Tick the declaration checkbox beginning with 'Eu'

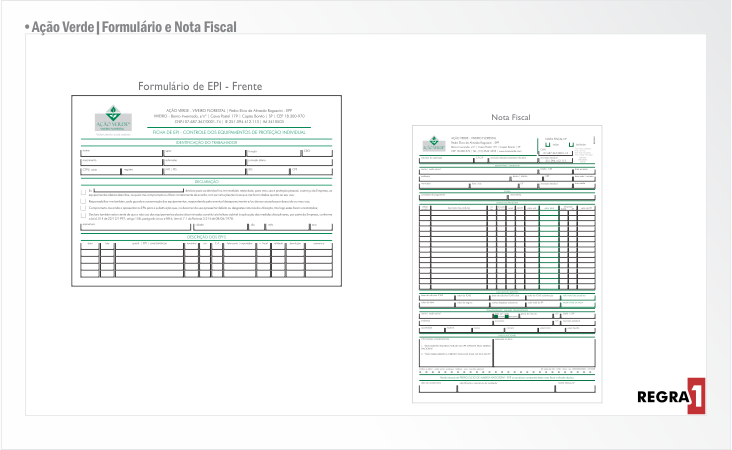pos(83,191)
